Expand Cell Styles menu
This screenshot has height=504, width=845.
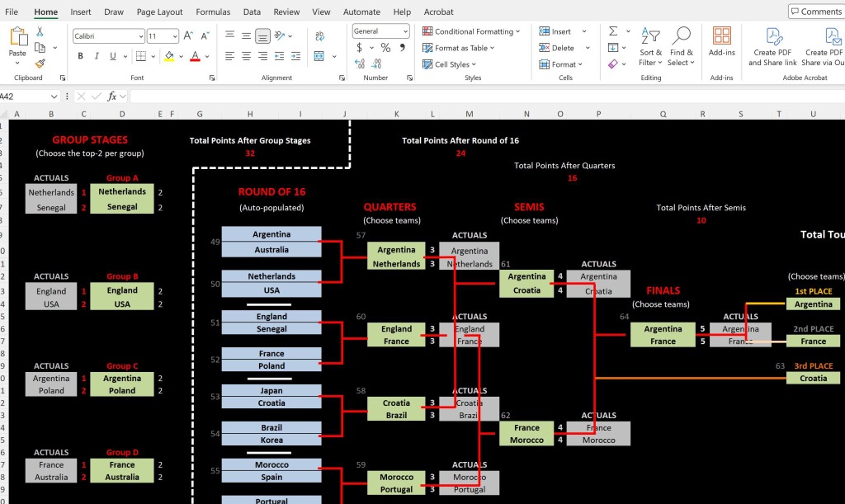[x=450, y=64]
